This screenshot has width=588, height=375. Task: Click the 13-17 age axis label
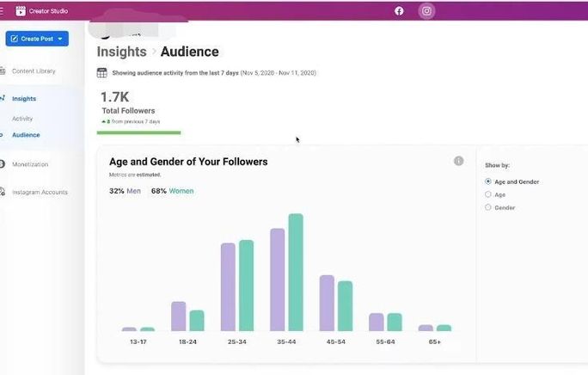click(x=138, y=342)
